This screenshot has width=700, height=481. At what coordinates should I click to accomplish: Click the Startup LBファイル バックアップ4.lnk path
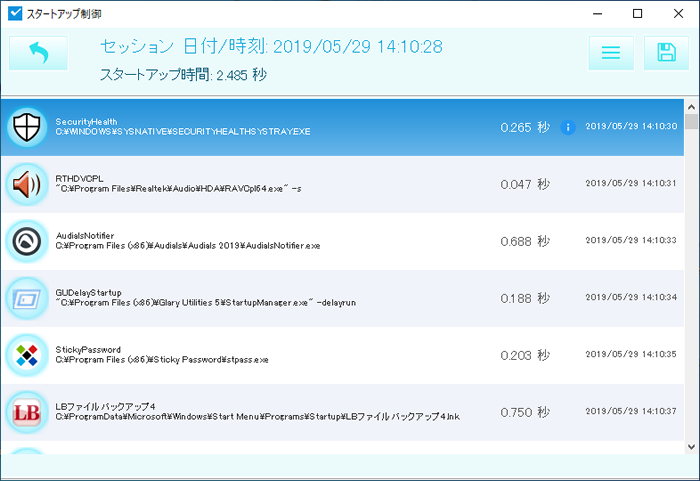point(258,417)
